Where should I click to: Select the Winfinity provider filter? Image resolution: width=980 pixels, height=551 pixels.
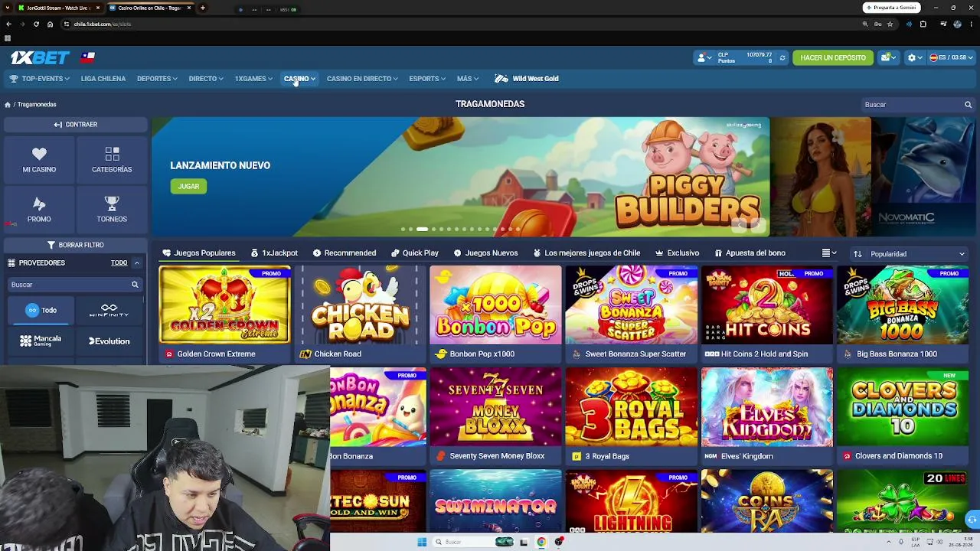click(109, 311)
